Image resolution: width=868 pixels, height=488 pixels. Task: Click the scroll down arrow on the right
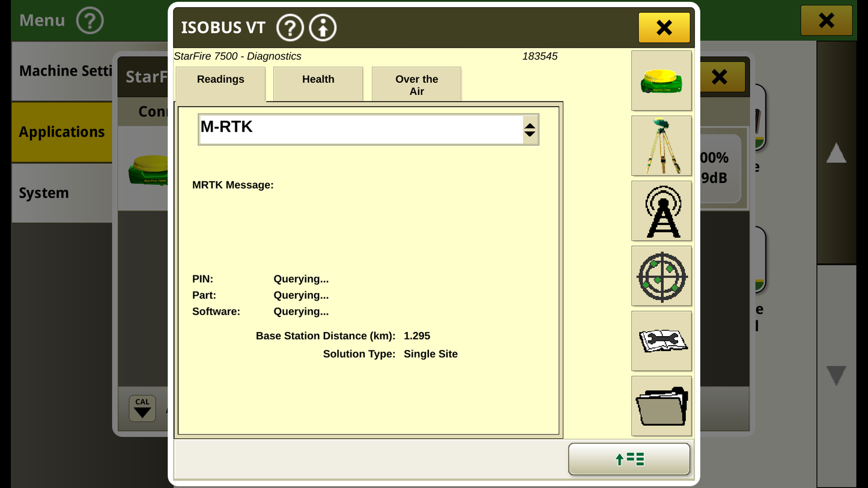(836, 376)
